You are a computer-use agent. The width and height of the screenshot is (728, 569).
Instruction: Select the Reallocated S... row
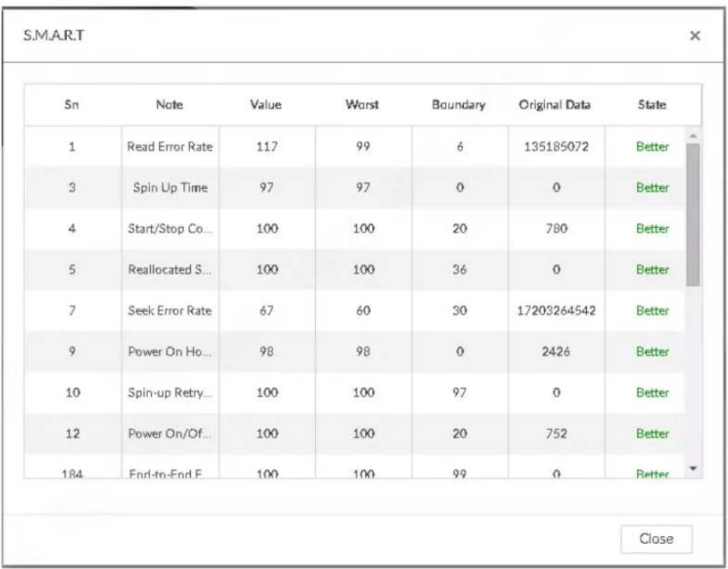355,269
